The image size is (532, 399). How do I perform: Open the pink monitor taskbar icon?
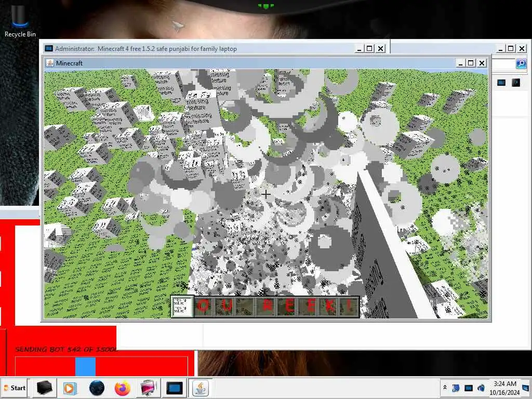tap(148, 388)
